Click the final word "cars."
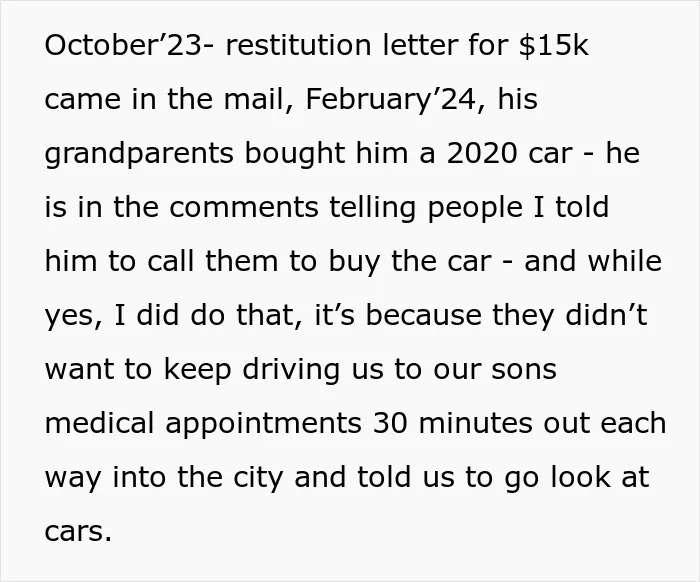The height and width of the screenshot is (582, 700). coord(78,532)
